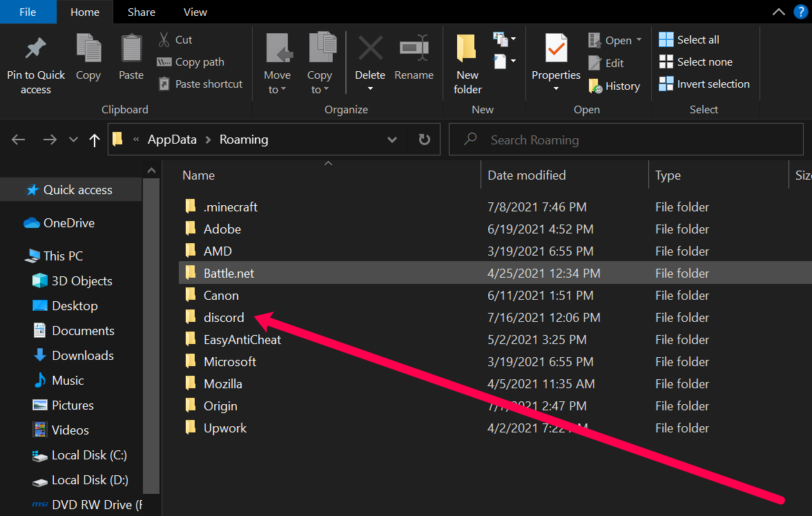Viewport: 812px width, 516px height.
Task: Open Downloads in the sidebar
Action: (x=73, y=355)
